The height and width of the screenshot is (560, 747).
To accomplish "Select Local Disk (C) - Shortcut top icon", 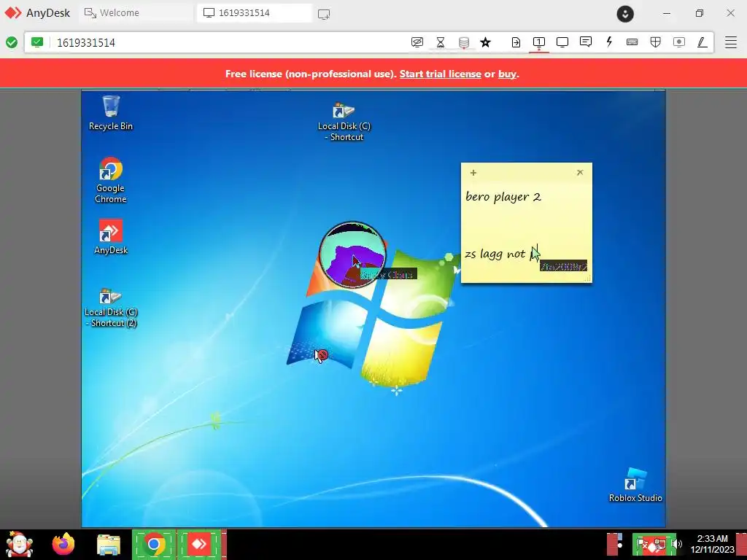I will pos(344,122).
